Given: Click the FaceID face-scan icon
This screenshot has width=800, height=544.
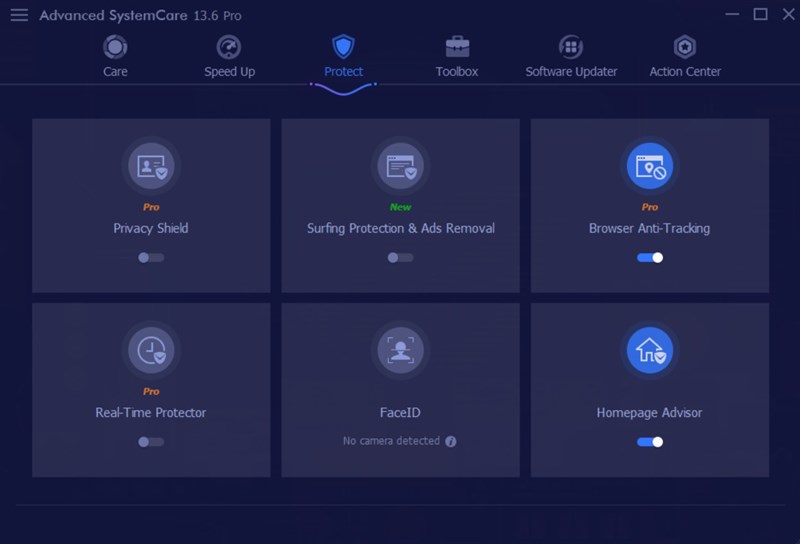Looking at the screenshot, I should [401, 350].
